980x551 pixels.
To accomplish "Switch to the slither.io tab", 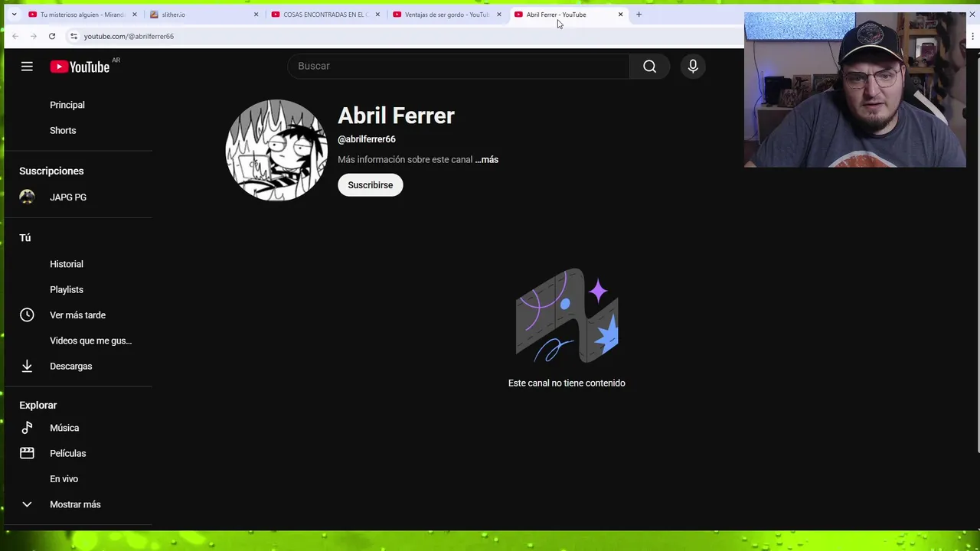I will point(204,15).
